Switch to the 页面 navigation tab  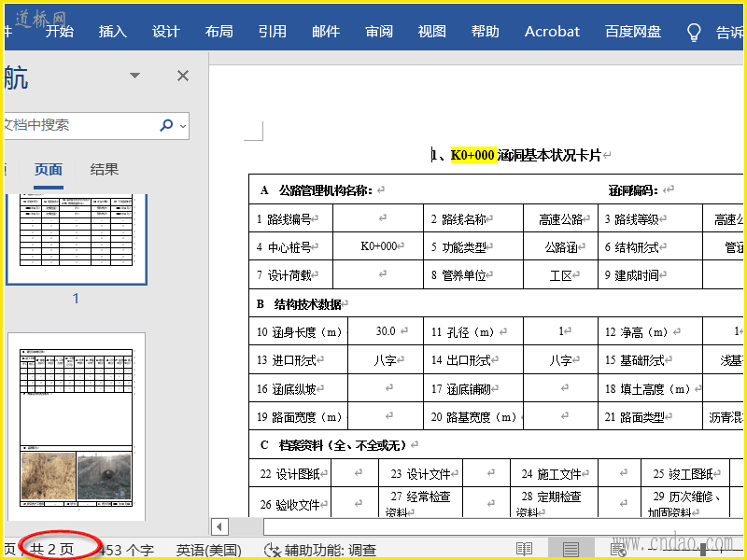[x=49, y=170]
